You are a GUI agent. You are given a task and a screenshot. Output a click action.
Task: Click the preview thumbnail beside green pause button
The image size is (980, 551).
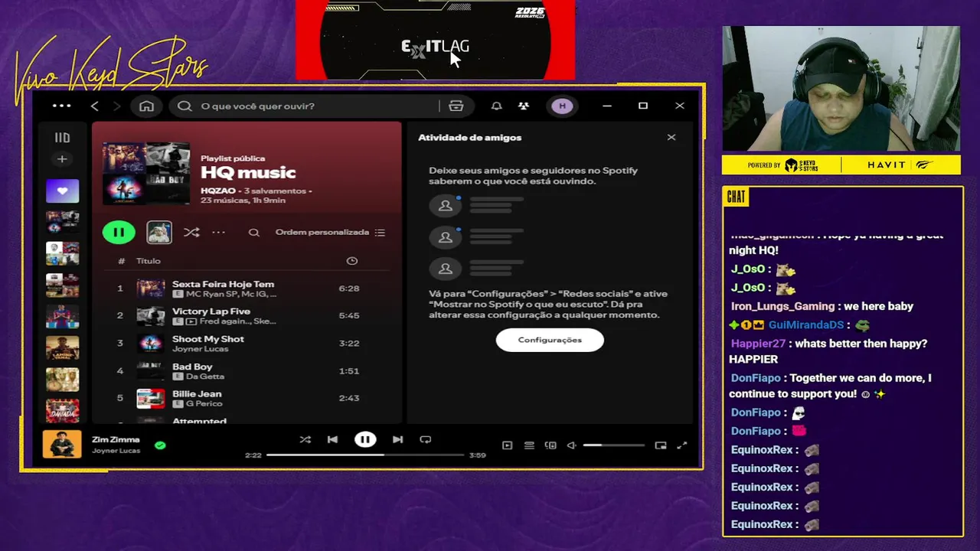pos(159,232)
